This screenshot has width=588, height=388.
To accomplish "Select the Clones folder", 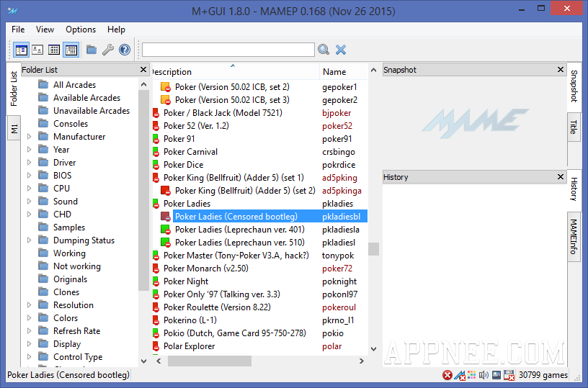I will click(66, 292).
